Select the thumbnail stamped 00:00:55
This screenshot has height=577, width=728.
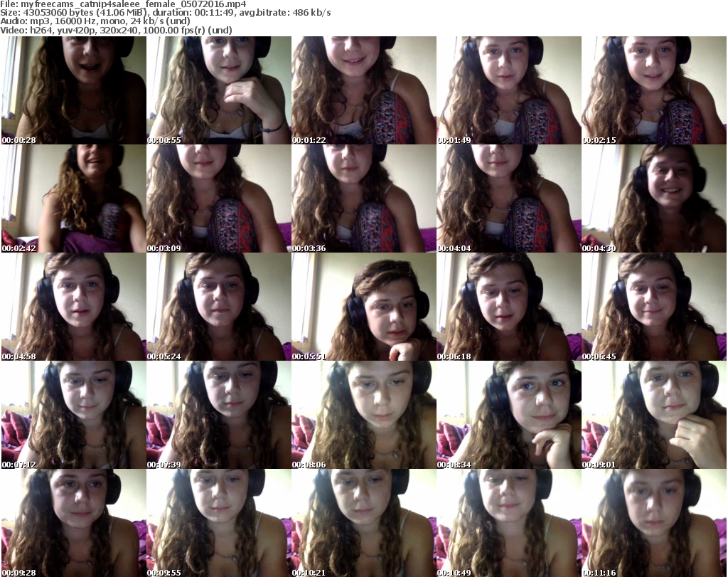pos(219,90)
